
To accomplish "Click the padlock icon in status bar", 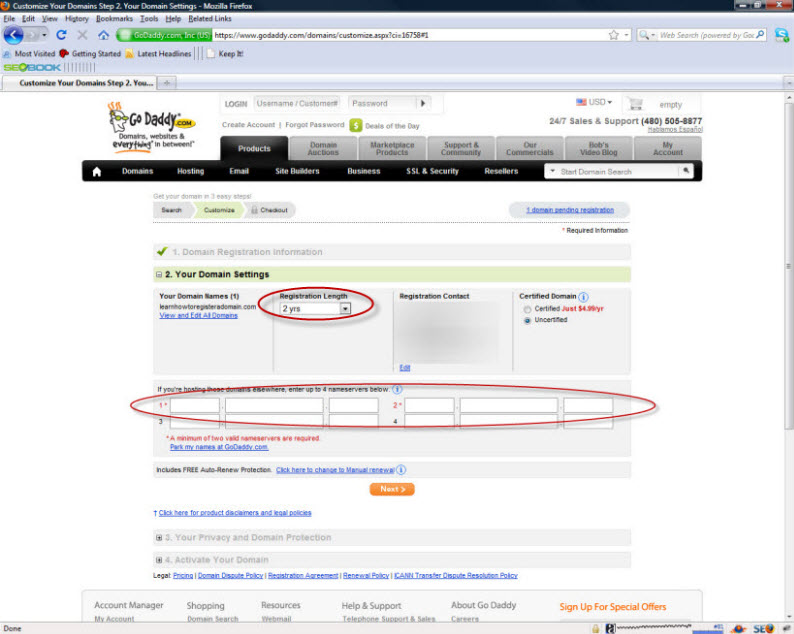I will tap(596, 628).
